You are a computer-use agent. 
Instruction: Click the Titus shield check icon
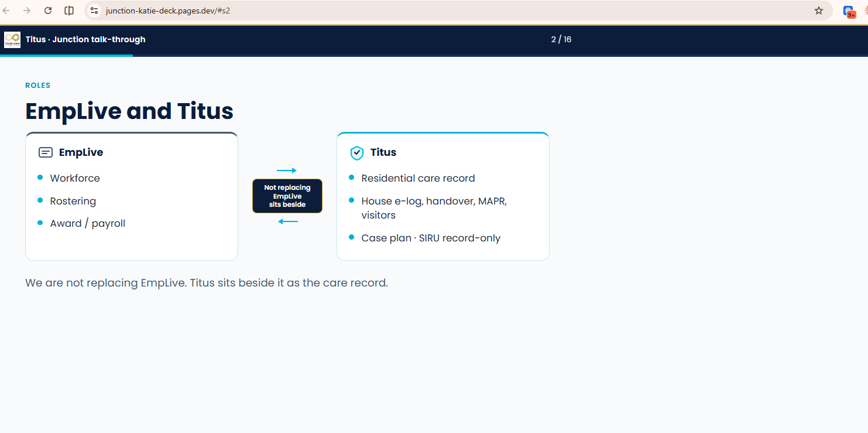tap(357, 153)
